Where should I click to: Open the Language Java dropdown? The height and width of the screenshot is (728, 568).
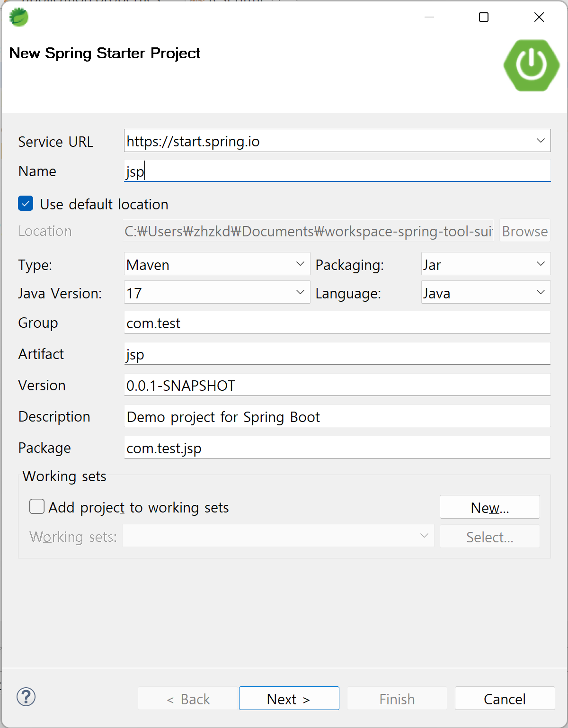pyautogui.click(x=486, y=292)
